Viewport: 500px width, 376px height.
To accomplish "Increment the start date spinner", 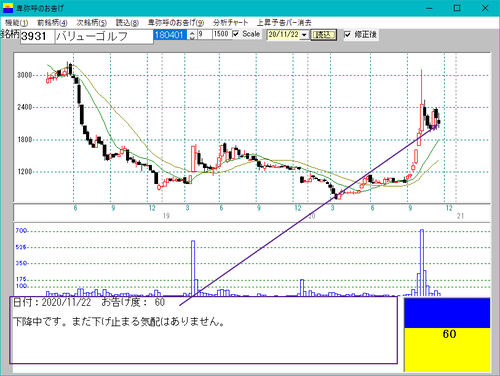I will (x=192, y=32).
